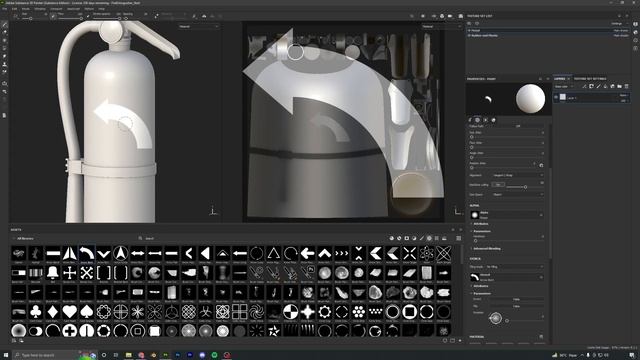The width and height of the screenshot is (640, 360).
Task: Expand the Alpha Attributes section
Action: pos(480,224)
